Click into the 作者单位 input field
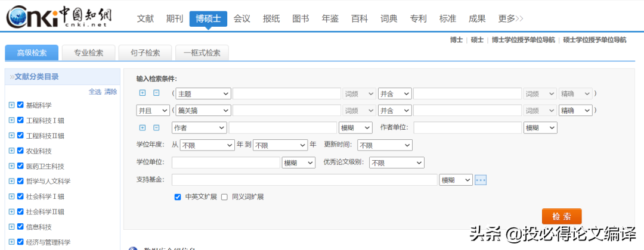The image size is (644, 250). pos(467,127)
